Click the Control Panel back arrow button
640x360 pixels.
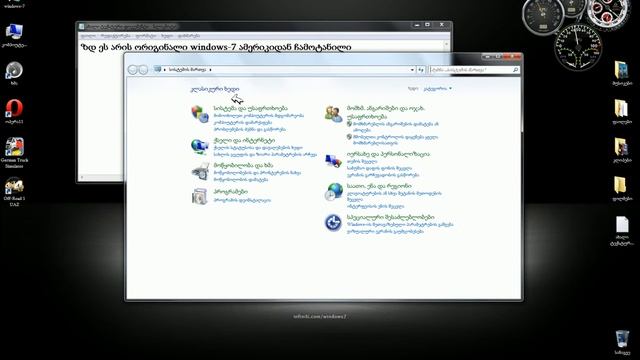132,69
